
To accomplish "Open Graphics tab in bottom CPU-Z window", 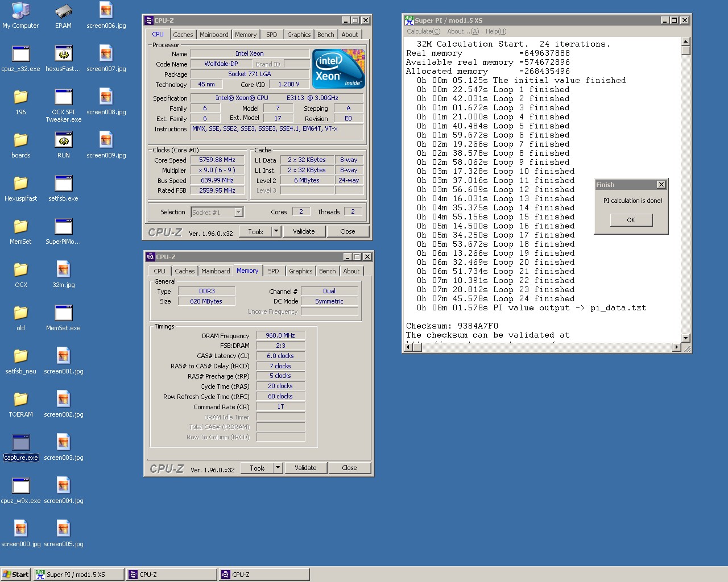I will [x=300, y=271].
